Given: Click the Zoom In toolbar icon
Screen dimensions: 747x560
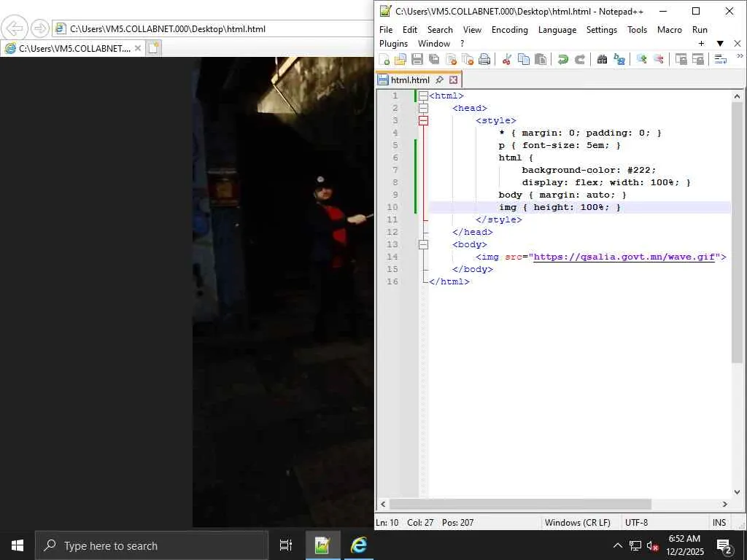Looking at the screenshot, I should (x=641, y=60).
